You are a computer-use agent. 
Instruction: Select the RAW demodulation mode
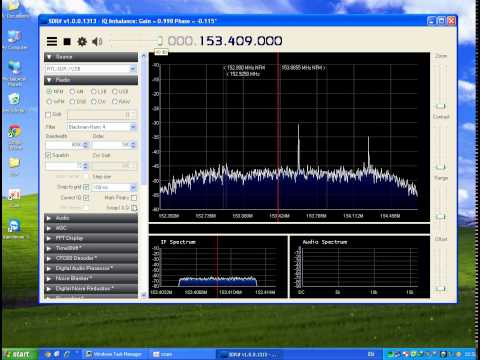point(115,101)
